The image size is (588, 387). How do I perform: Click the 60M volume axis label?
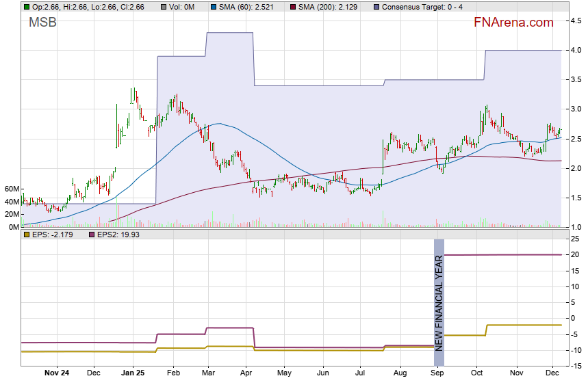click(11, 189)
